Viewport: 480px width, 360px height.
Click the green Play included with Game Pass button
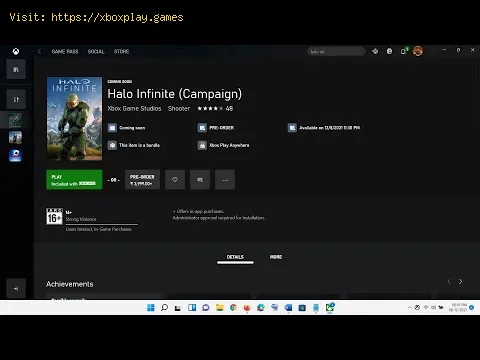tap(74, 180)
